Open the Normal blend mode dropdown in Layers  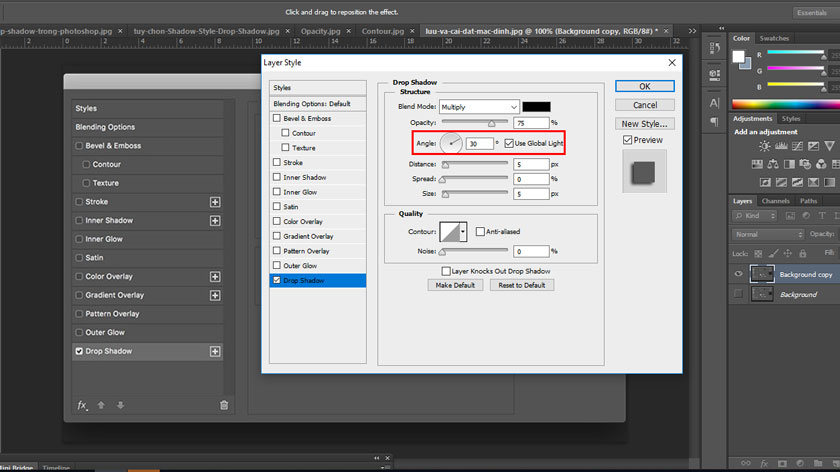coord(768,234)
